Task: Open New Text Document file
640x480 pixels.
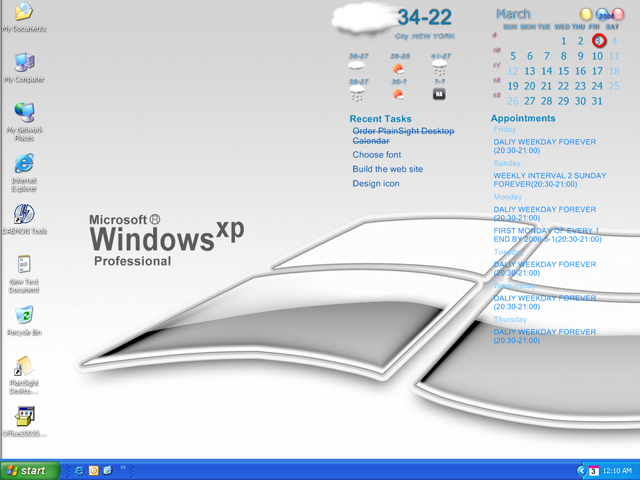Action: (x=24, y=273)
